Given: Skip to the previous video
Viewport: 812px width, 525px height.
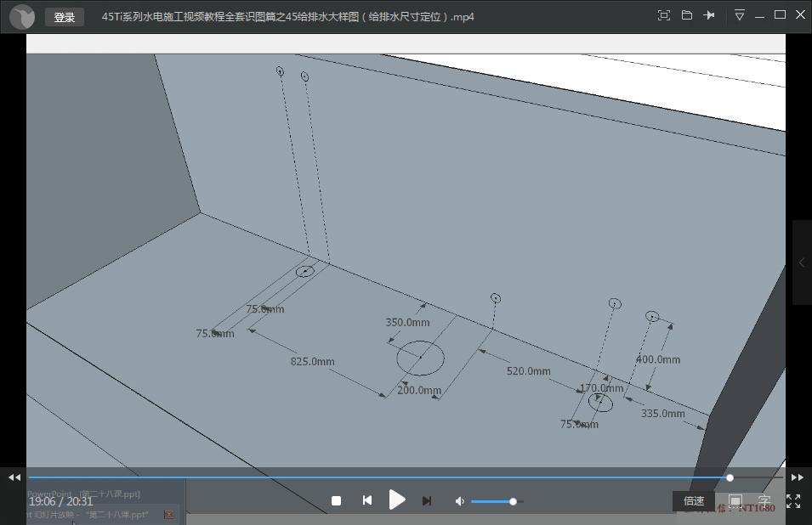Looking at the screenshot, I should (366, 501).
